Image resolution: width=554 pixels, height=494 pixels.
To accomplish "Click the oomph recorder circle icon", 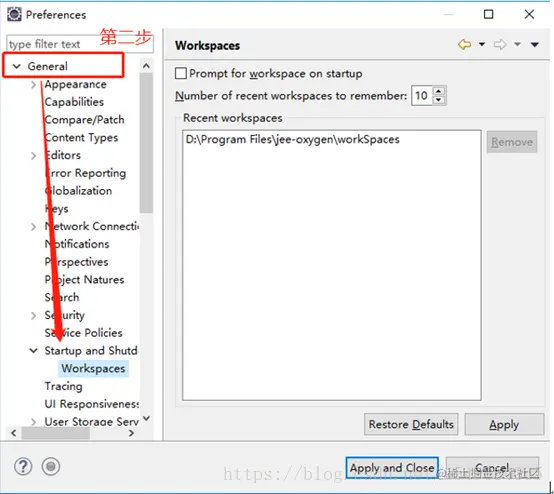I will [x=51, y=466].
